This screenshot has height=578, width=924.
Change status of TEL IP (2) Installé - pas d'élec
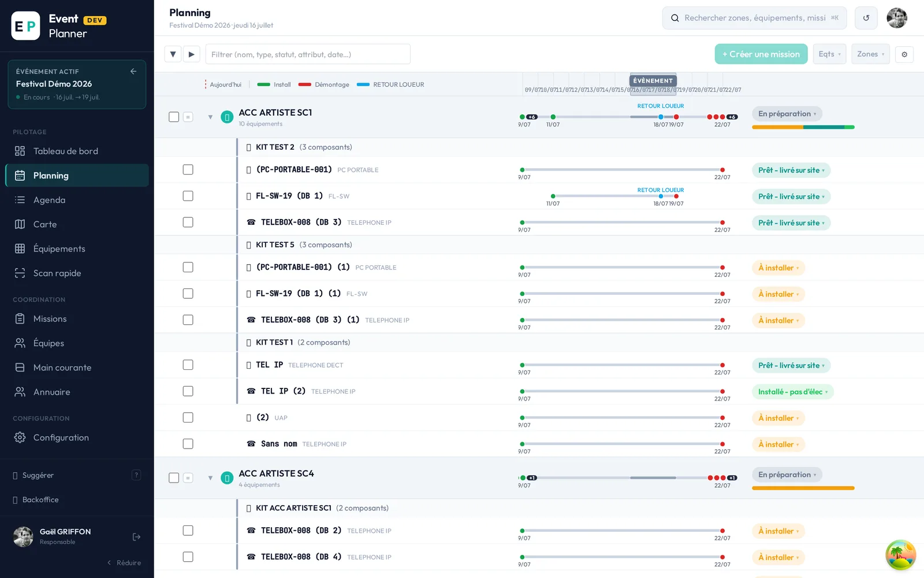[793, 392]
